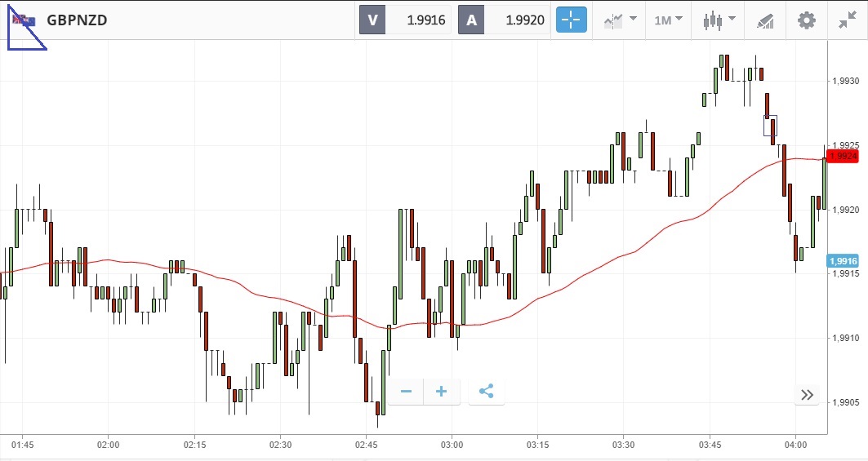Click the 1.9930 price axis label
The width and height of the screenshot is (868, 461).
coord(846,81)
